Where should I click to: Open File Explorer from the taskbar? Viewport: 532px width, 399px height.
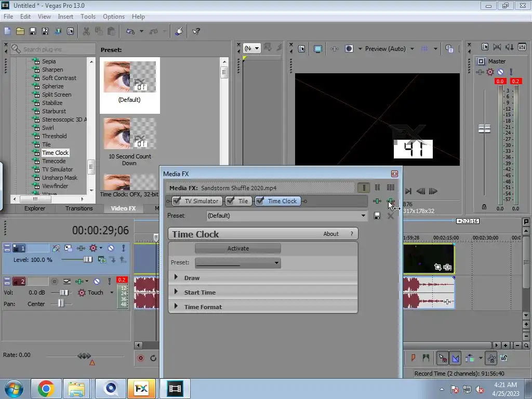(76, 389)
